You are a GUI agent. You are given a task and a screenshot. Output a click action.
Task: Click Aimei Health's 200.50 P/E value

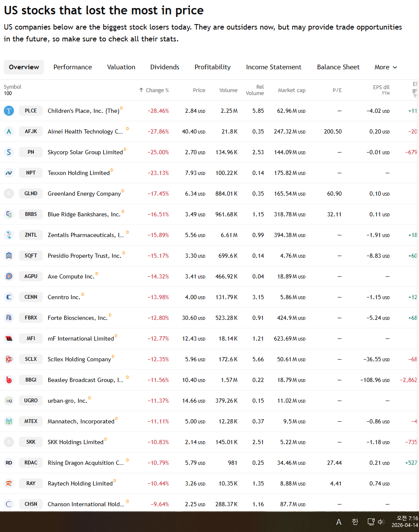pyautogui.click(x=333, y=131)
